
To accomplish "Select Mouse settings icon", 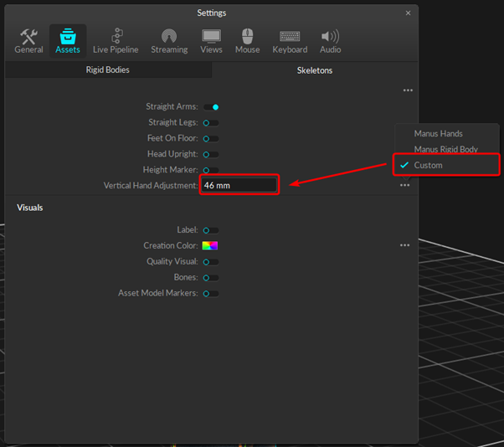I will click(x=247, y=40).
